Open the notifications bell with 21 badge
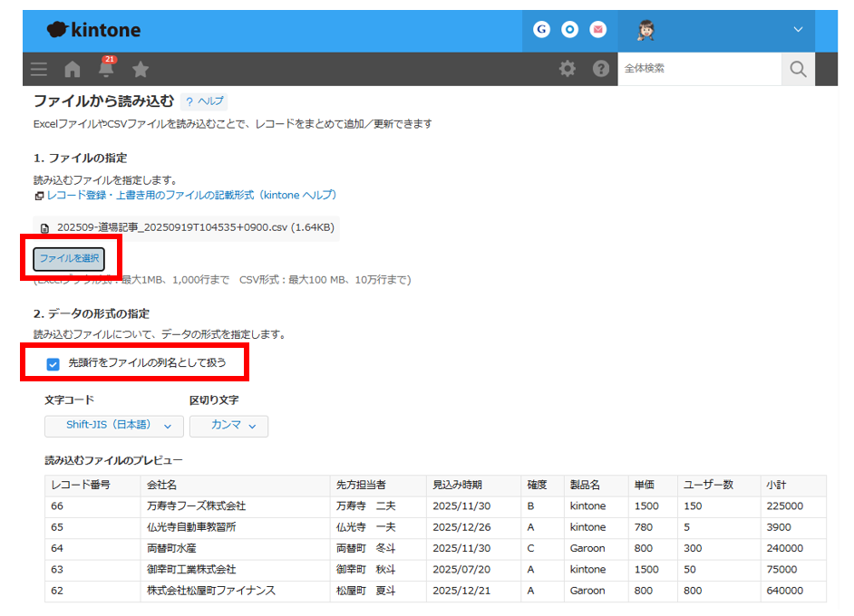 click(x=106, y=68)
